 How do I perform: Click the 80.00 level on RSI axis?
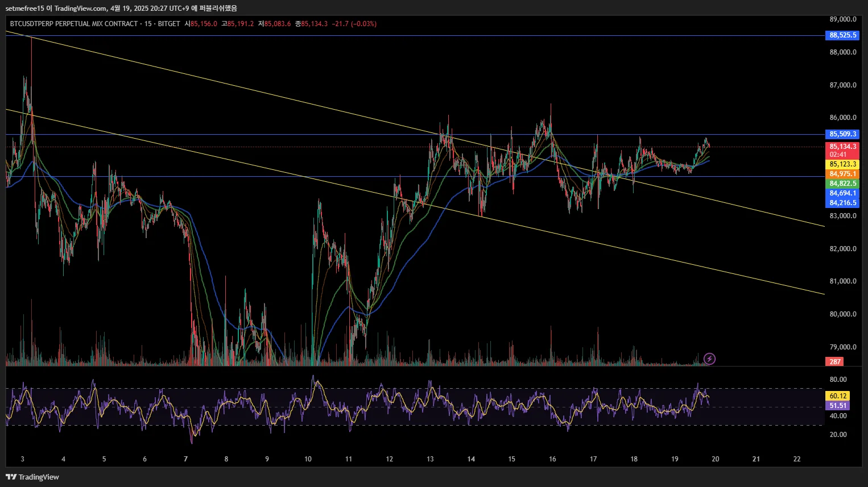[838, 380]
